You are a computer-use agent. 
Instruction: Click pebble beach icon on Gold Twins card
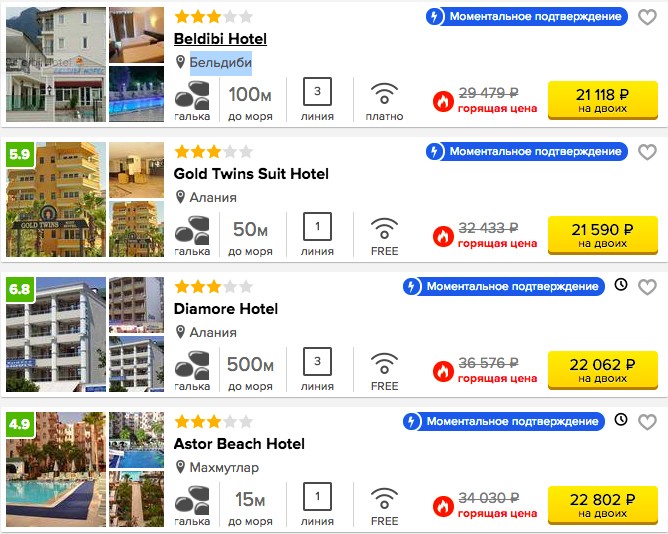(192, 230)
